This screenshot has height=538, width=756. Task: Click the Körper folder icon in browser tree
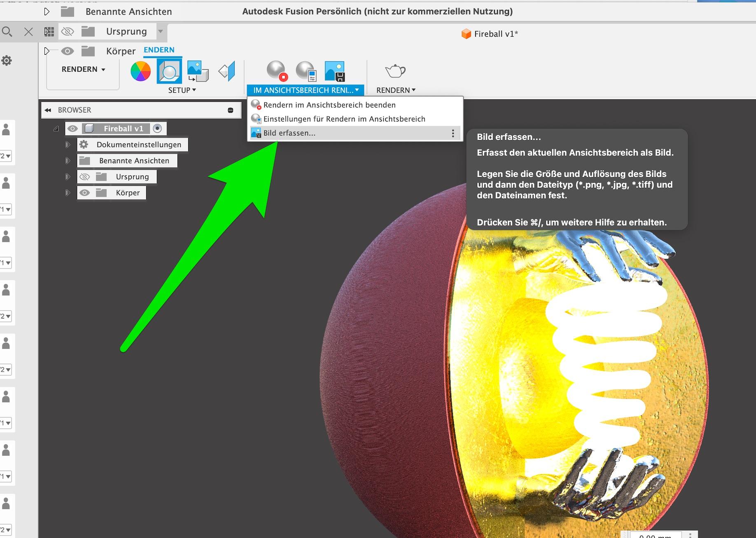tap(101, 193)
